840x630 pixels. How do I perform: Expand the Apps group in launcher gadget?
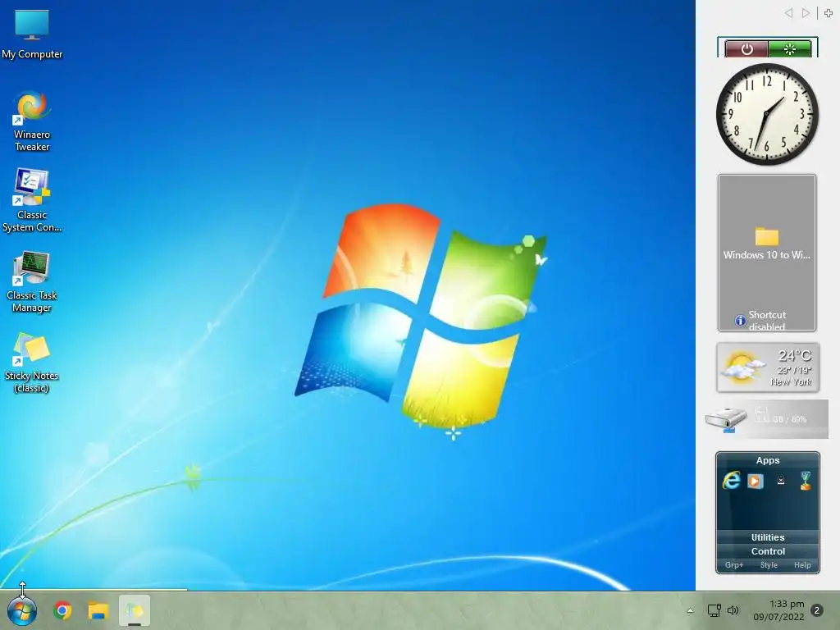[x=768, y=460]
